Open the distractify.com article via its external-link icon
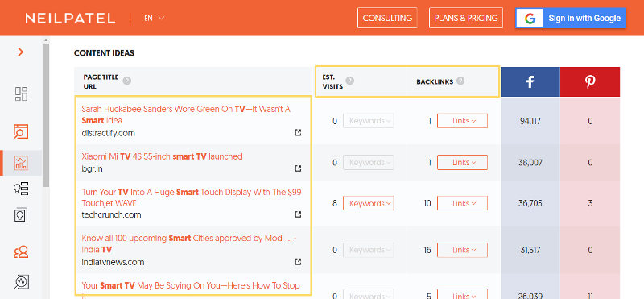 298,132
